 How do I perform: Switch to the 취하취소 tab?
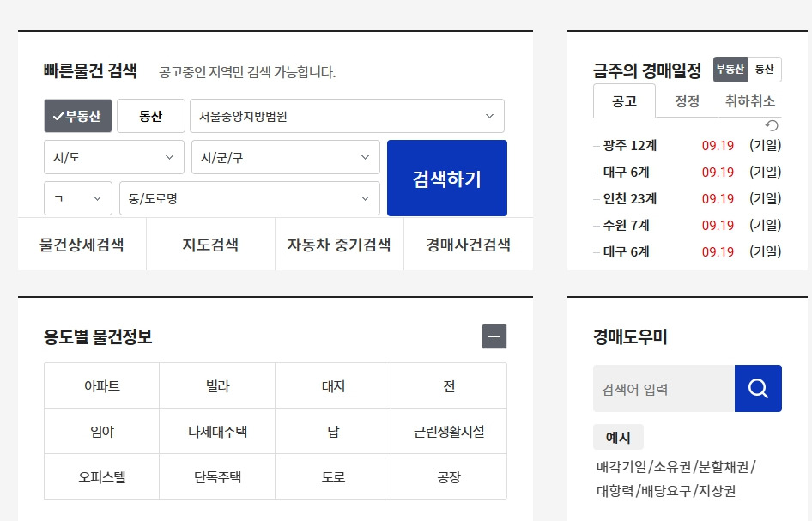[750, 101]
